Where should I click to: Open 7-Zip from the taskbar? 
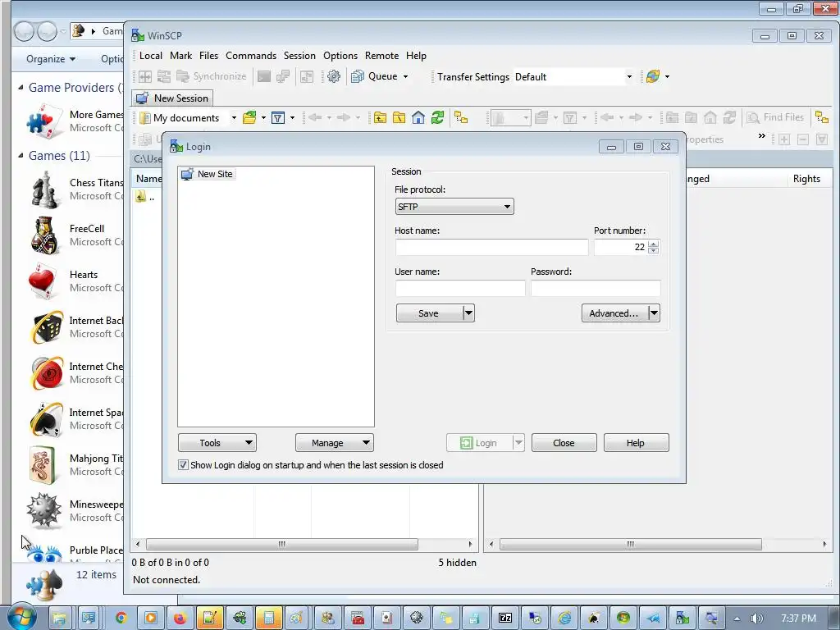tap(505, 619)
